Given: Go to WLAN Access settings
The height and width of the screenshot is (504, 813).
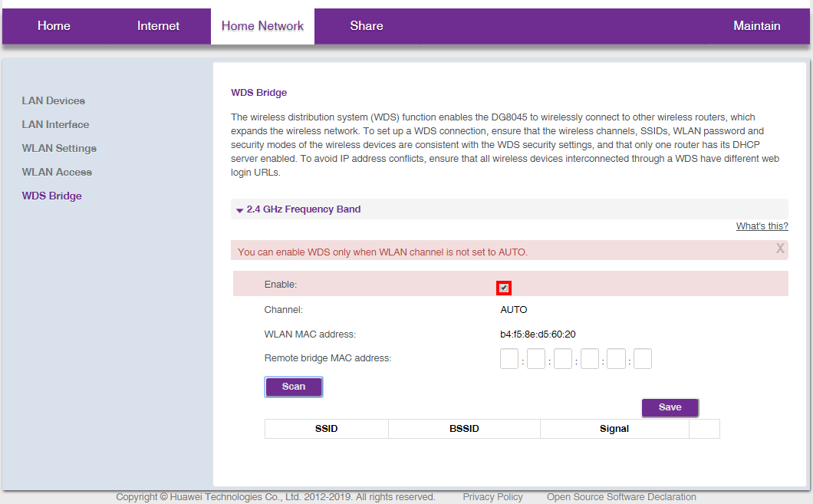Looking at the screenshot, I should click(57, 172).
